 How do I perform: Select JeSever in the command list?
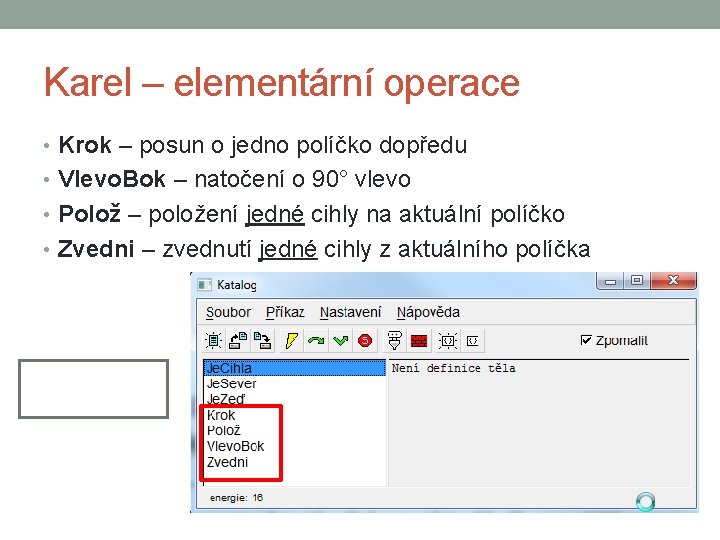point(294,383)
